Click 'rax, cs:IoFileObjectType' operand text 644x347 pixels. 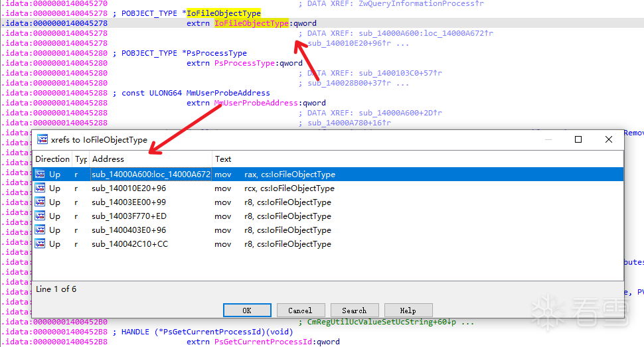click(x=289, y=174)
